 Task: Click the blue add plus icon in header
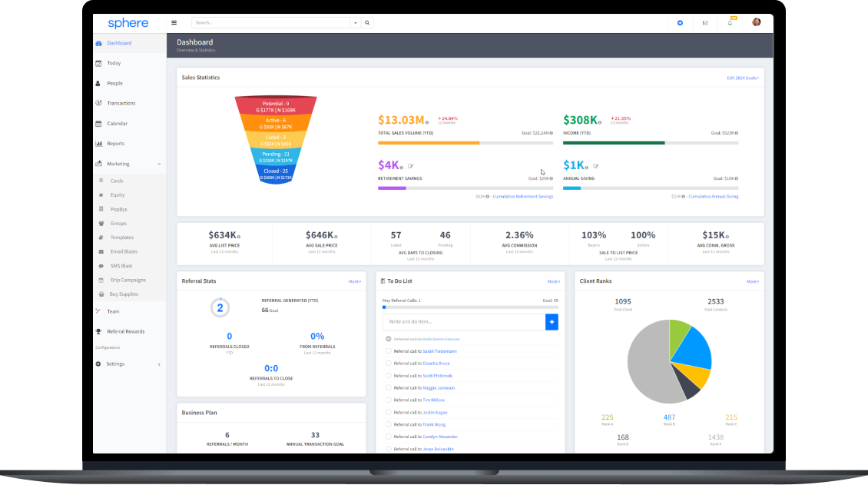coord(680,23)
